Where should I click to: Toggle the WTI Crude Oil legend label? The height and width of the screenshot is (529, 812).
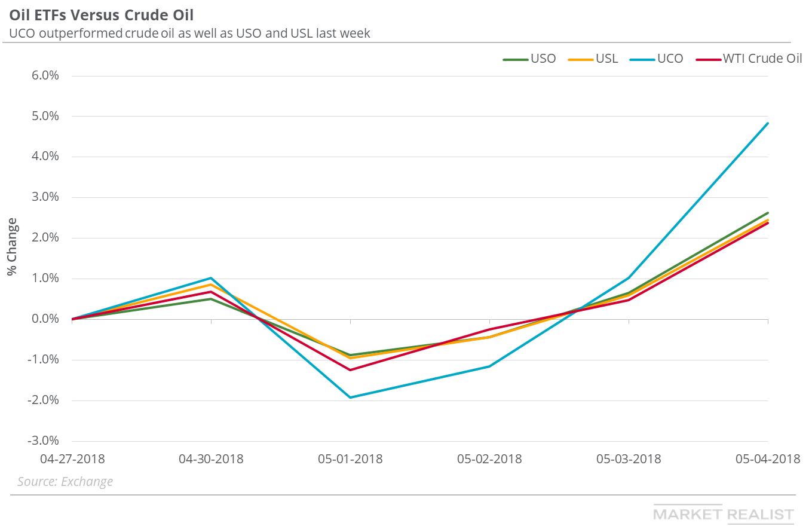(762, 59)
